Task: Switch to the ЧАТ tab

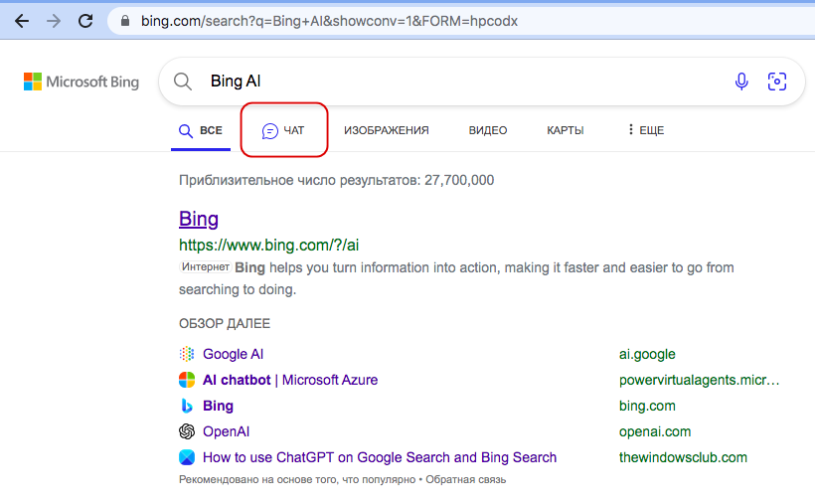Action: click(283, 130)
